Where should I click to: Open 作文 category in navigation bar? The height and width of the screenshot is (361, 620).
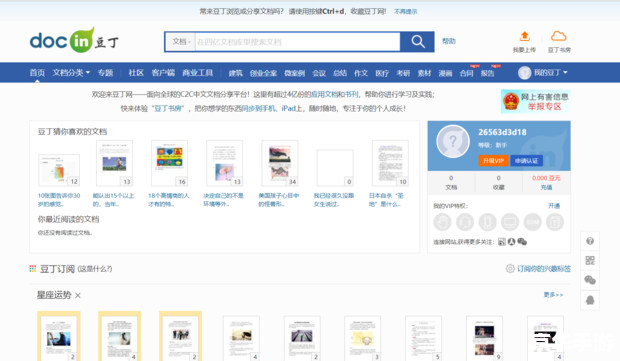(361, 73)
